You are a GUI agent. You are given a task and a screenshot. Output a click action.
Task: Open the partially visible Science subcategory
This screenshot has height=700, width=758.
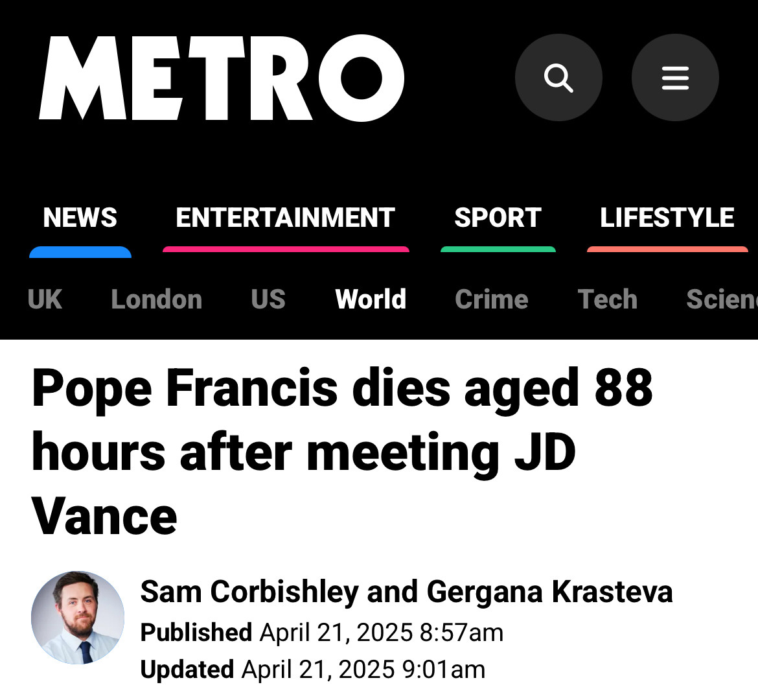coord(721,299)
